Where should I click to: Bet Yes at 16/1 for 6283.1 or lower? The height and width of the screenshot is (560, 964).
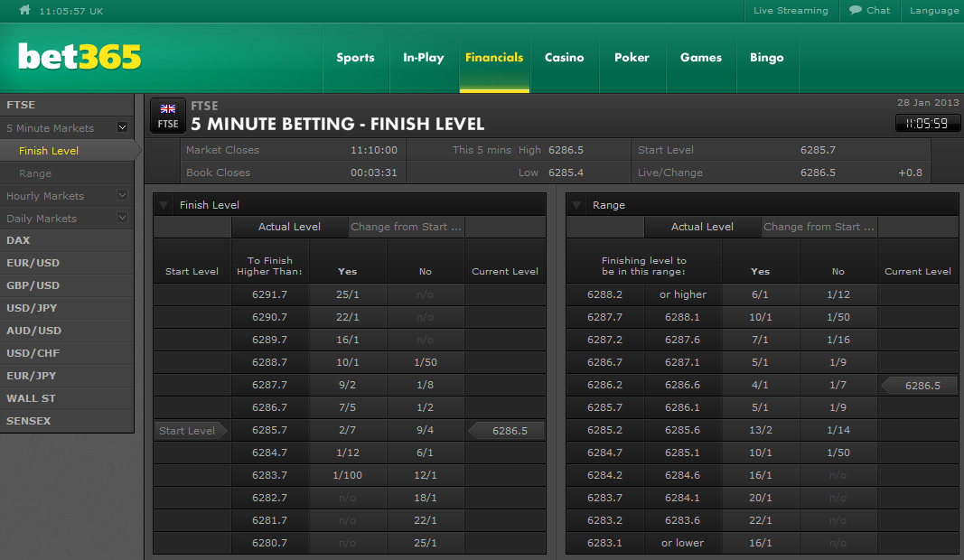click(x=761, y=543)
